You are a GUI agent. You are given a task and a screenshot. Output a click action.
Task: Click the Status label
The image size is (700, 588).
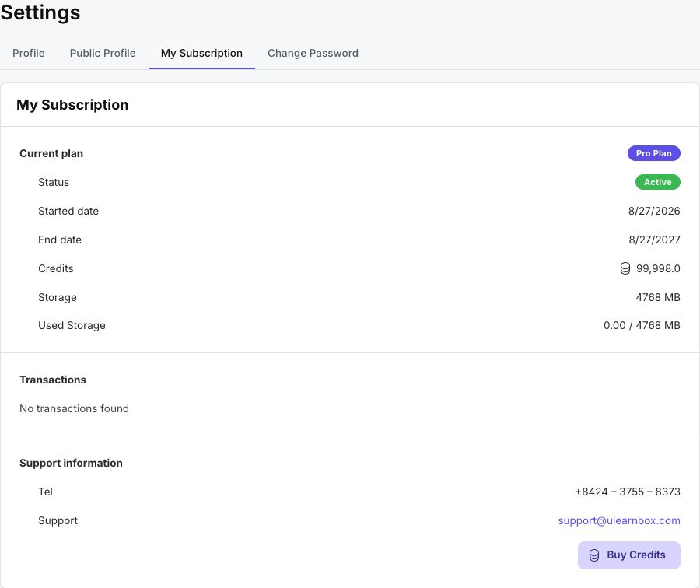click(54, 182)
